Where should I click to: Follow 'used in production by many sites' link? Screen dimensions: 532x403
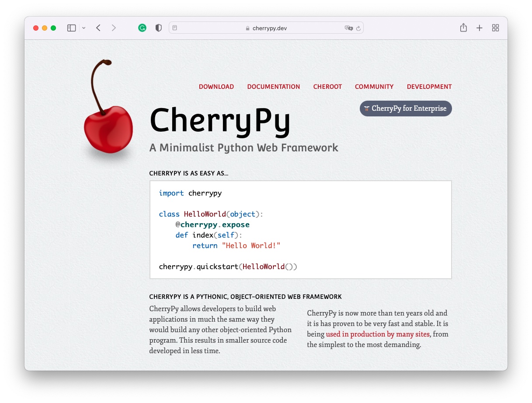[x=378, y=334]
